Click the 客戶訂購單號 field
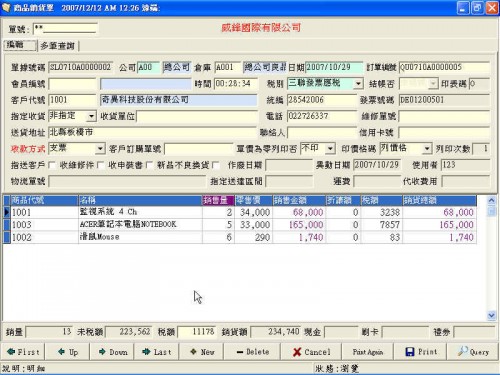 198,149
